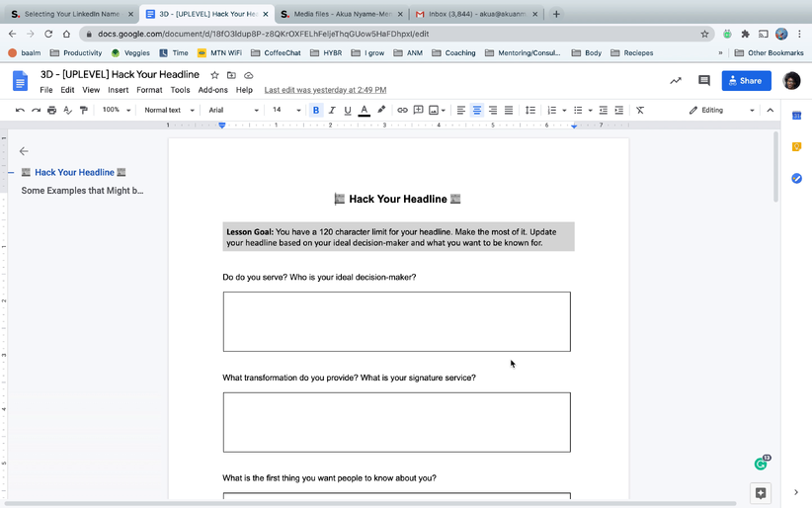Open the activity dashboard icon
Screen dimensions: 812x508
point(676,80)
